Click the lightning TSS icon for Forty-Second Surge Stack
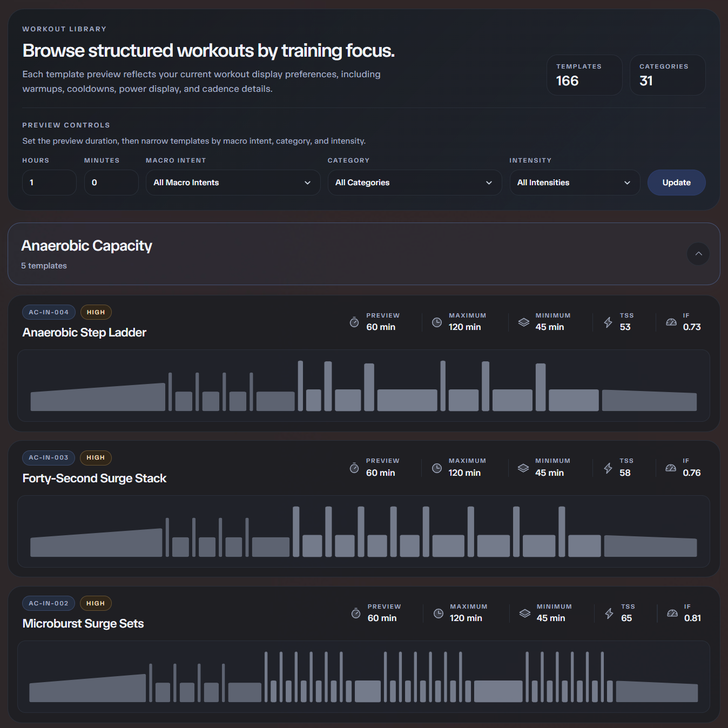 [x=608, y=468]
